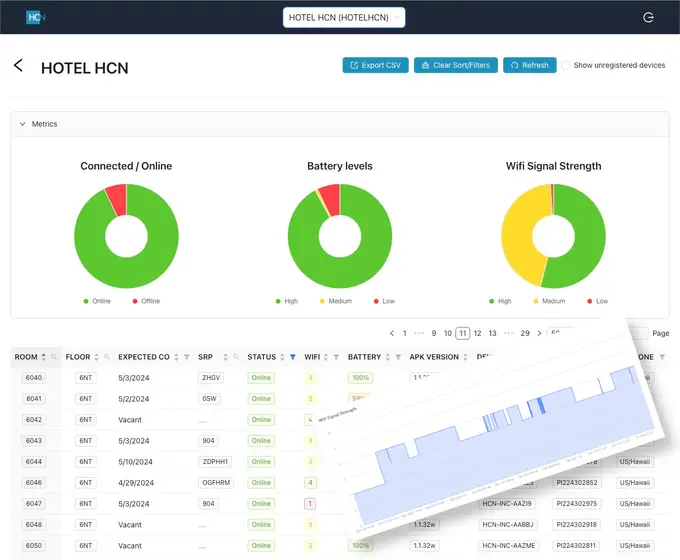
Task: Open page 12 in pagination
Action: pyautogui.click(x=477, y=333)
